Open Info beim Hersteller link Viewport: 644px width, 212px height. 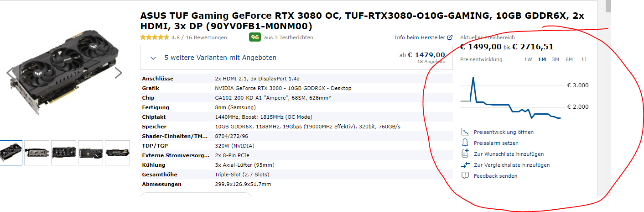coord(420,37)
